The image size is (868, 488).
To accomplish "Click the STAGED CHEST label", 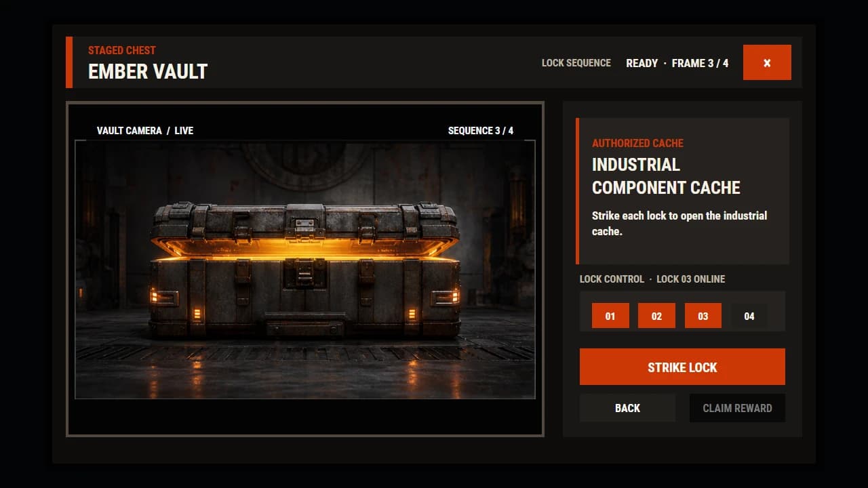I will [x=122, y=50].
